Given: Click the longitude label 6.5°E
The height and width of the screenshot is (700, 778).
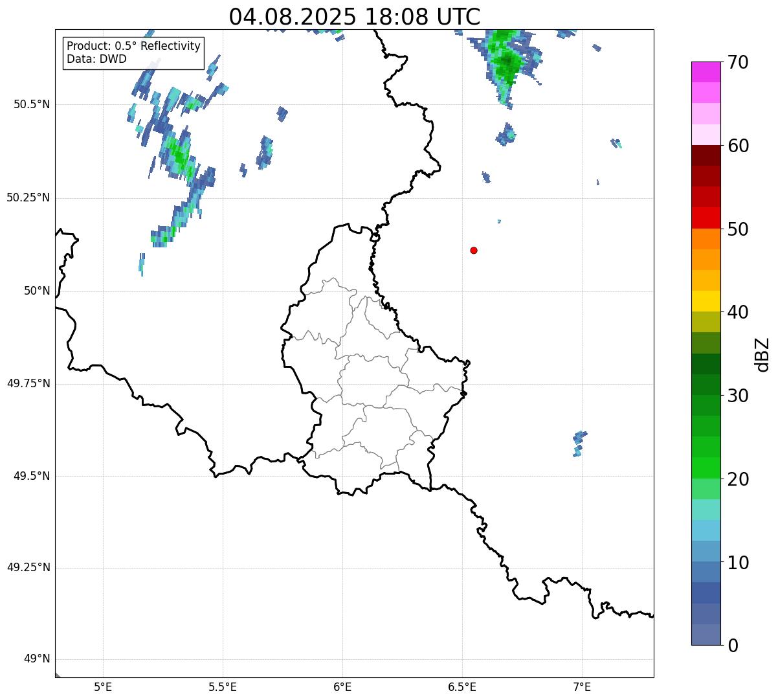Looking at the screenshot, I should (462, 687).
